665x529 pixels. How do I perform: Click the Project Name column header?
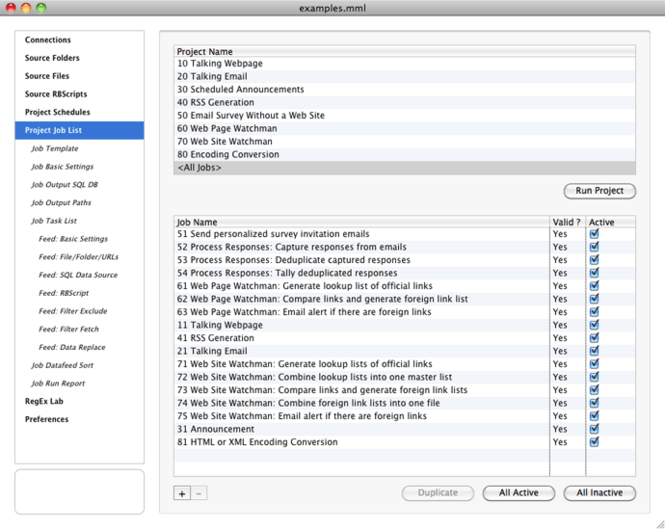point(405,52)
